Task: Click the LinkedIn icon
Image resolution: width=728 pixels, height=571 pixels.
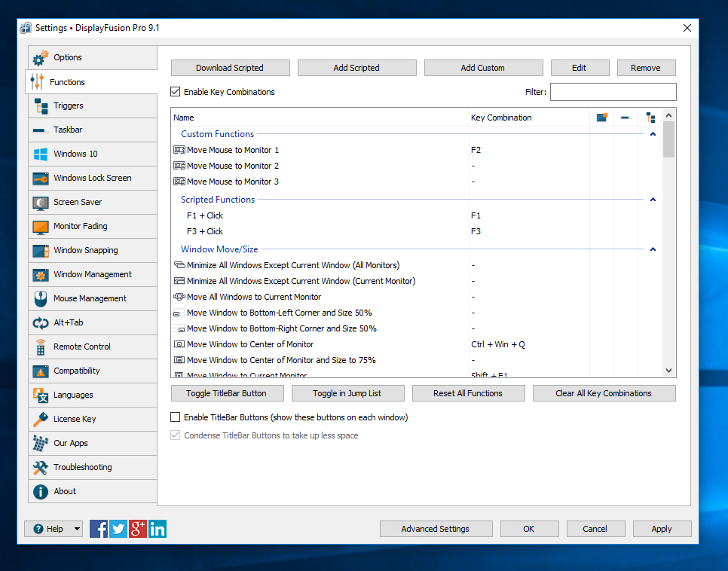Action: tap(158, 529)
